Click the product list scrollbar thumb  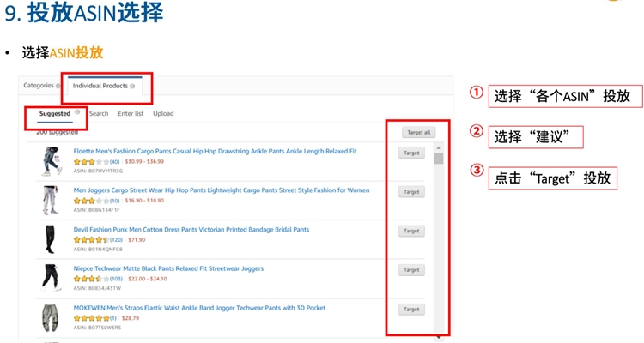[439, 159]
